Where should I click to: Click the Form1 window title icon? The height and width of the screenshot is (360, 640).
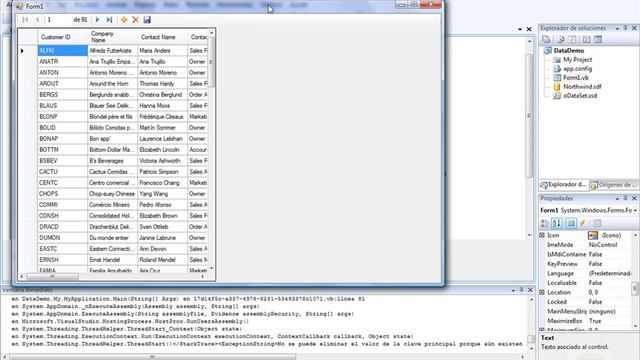pos(19,6)
